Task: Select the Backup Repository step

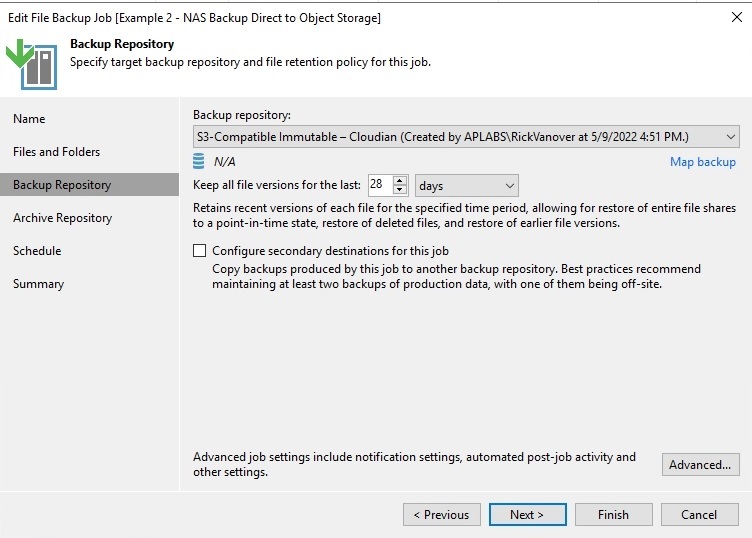Action: 89,185
